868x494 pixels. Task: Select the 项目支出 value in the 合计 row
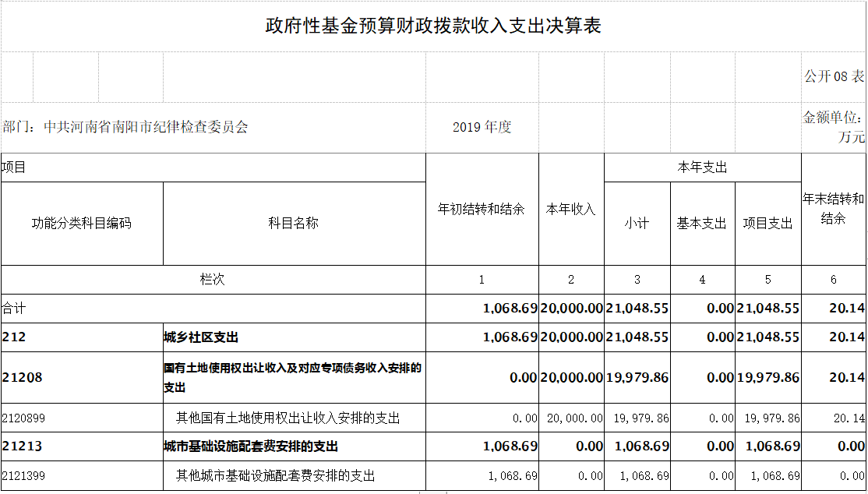767,309
